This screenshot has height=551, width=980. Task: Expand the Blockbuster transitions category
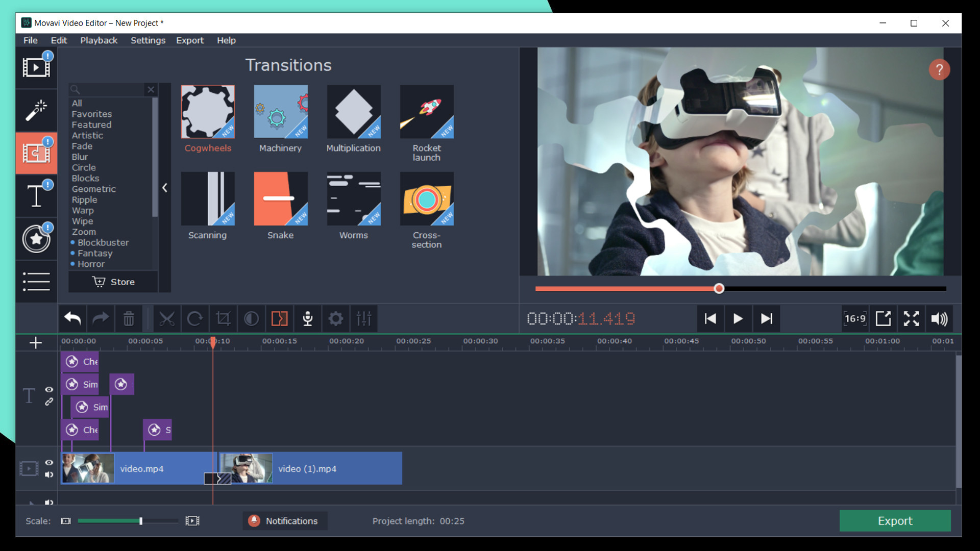[103, 241]
